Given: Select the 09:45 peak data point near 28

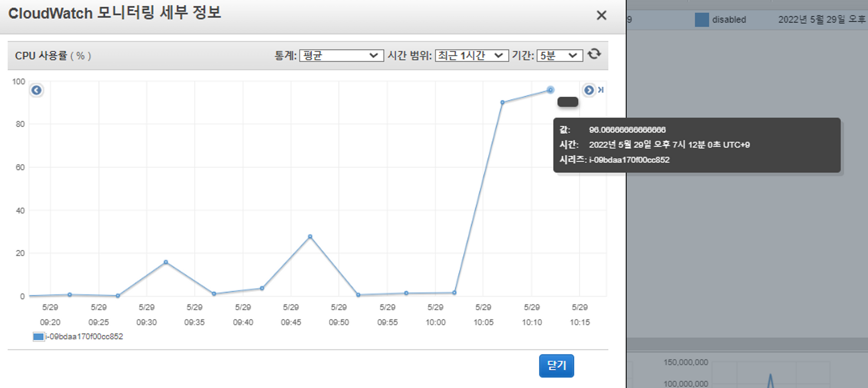Looking at the screenshot, I should point(310,237).
